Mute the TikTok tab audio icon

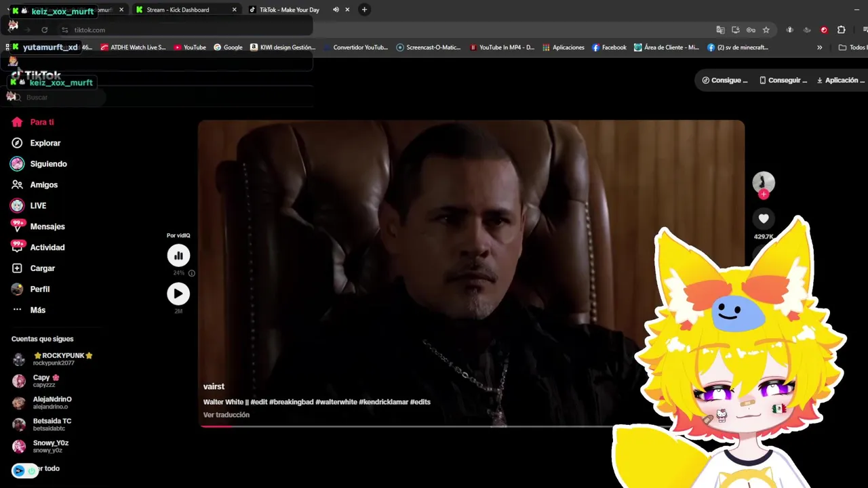[336, 9]
